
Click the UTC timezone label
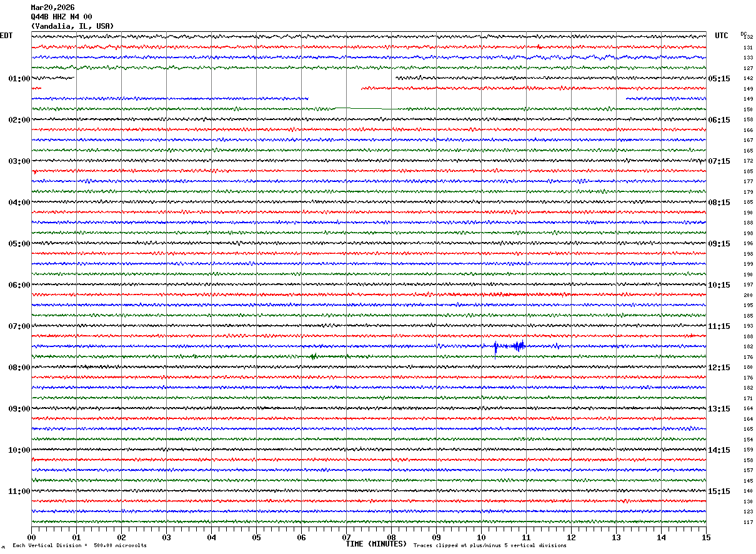[x=722, y=36]
